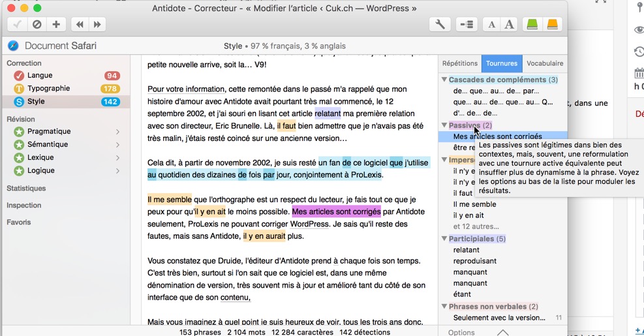Click the green star icon next to Sémantique
Screen dimensions: 644x336
18,145
